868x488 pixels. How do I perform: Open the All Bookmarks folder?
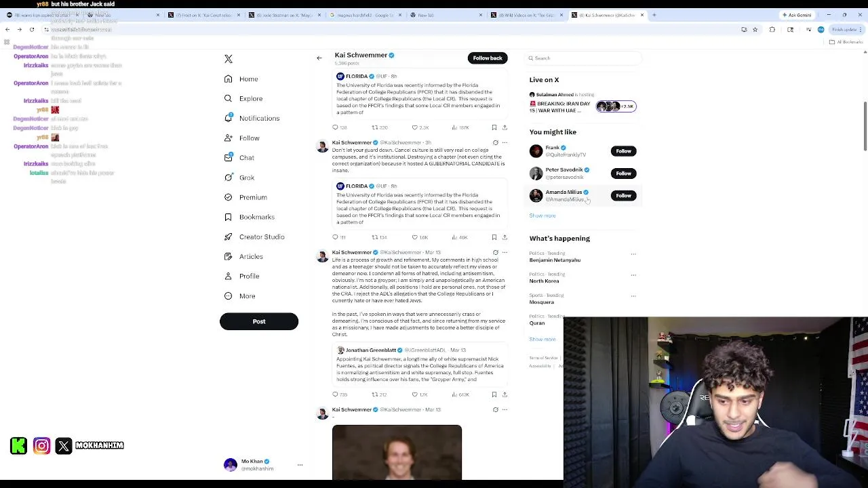click(846, 42)
